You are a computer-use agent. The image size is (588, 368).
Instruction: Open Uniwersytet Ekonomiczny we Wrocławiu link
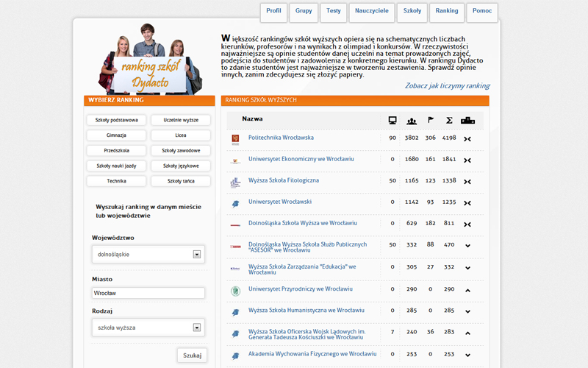point(301,159)
